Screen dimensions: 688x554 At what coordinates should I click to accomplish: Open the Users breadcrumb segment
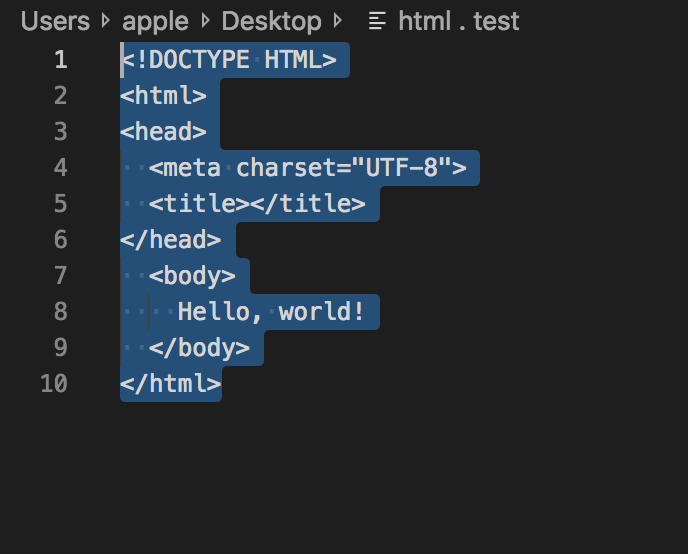coord(55,21)
